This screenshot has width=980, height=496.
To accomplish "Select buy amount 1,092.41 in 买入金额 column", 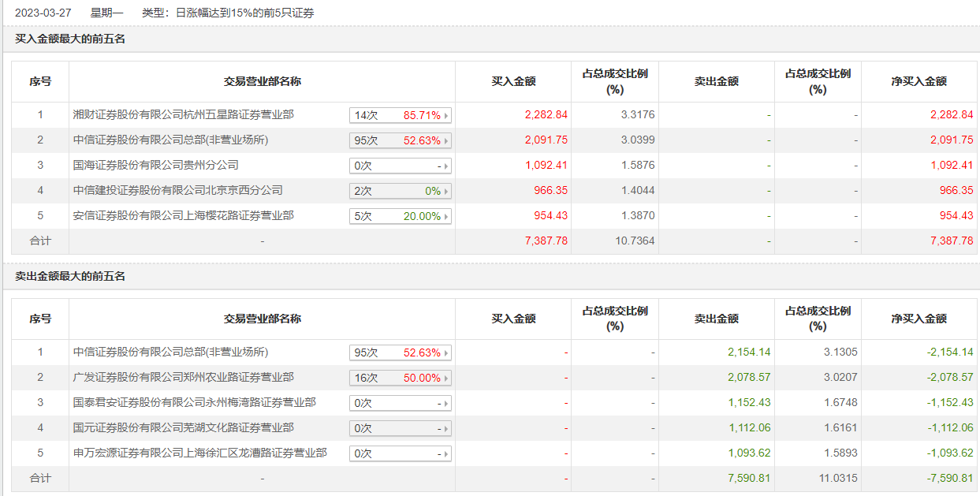I will click(x=546, y=165).
